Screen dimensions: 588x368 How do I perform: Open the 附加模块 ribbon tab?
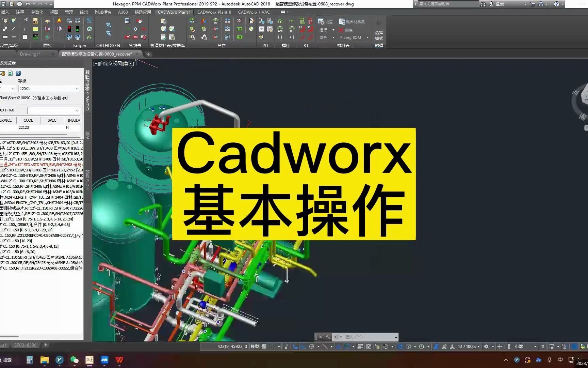point(103,12)
